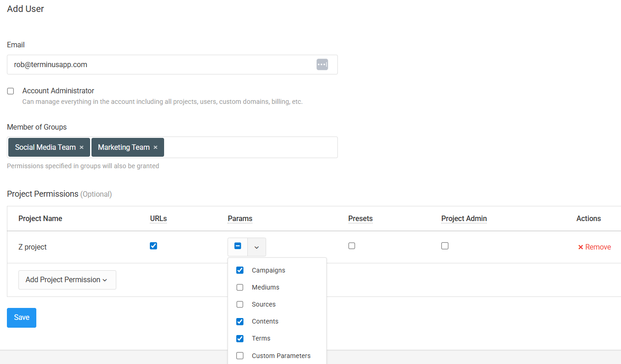
Task: Enable Project Admin for Z project
Action: pos(445,246)
